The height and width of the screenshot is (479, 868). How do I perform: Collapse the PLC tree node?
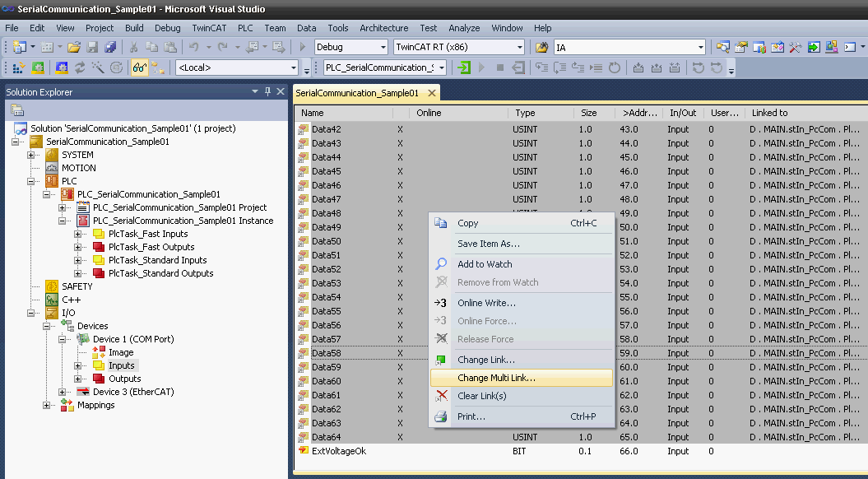click(31, 181)
